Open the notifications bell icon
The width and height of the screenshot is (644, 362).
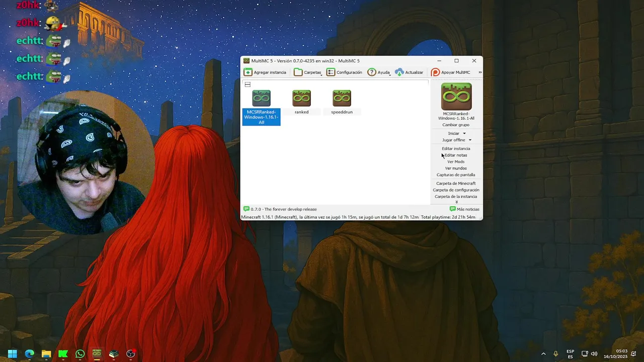634,354
